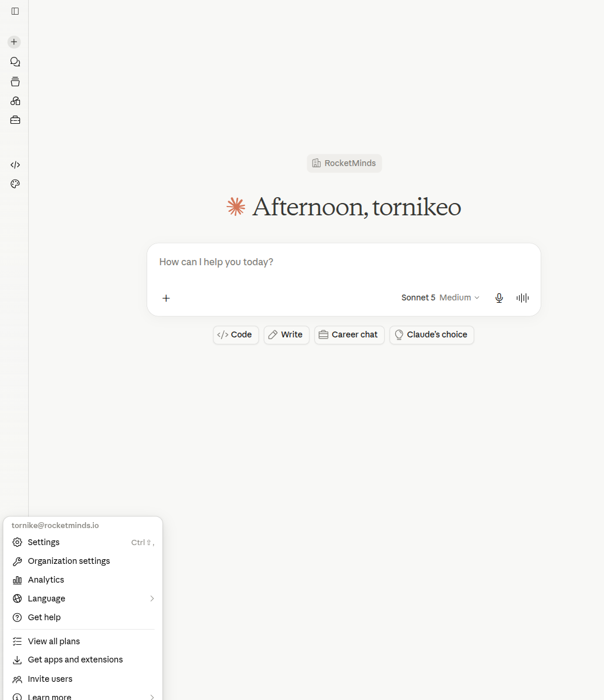The height and width of the screenshot is (700, 604).
Task: Select Organization settings menu entry
Action: pyautogui.click(x=83, y=561)
